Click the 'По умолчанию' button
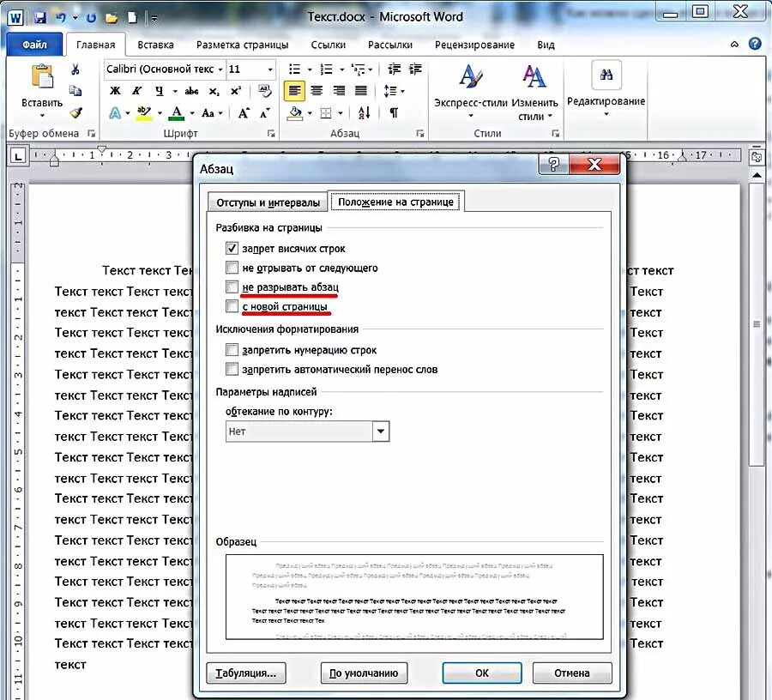The width and height of the screenshot is (772, 700). click(x=364, y=673)
